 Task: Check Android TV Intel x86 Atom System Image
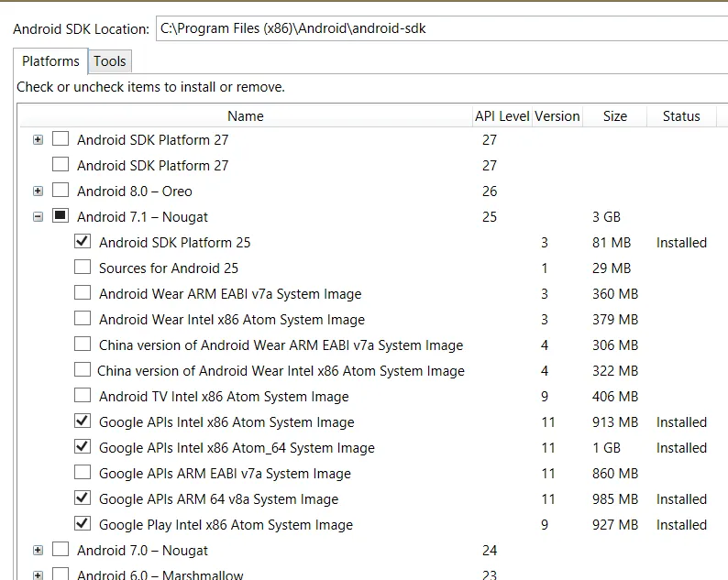tap(83, 397)
